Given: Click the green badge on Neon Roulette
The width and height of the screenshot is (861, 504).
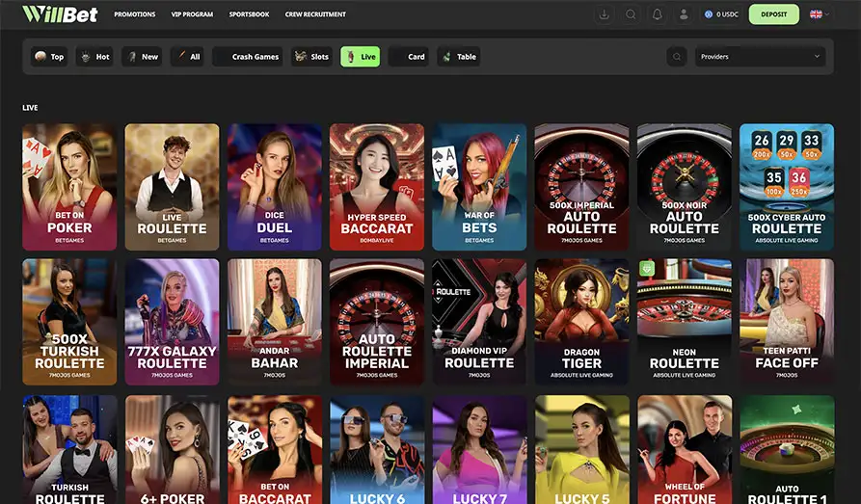Looking at the screenshot, I should 646,269.
